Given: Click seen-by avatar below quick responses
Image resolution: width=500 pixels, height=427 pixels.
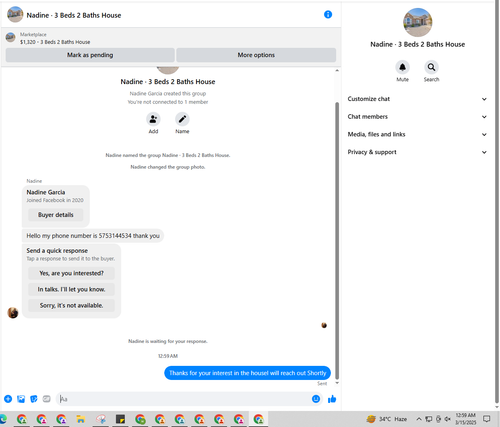Looking at the screenshot, I should pos(324,325).
